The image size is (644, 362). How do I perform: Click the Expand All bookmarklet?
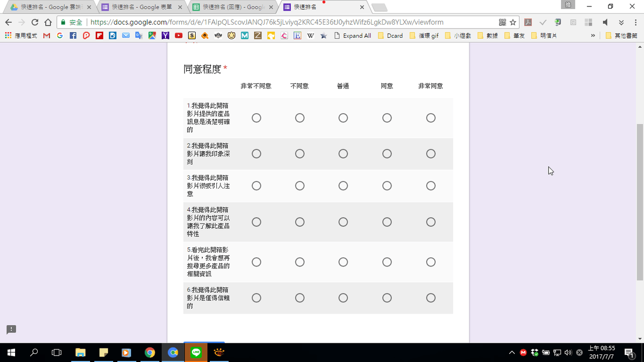(x=352, y=36)
